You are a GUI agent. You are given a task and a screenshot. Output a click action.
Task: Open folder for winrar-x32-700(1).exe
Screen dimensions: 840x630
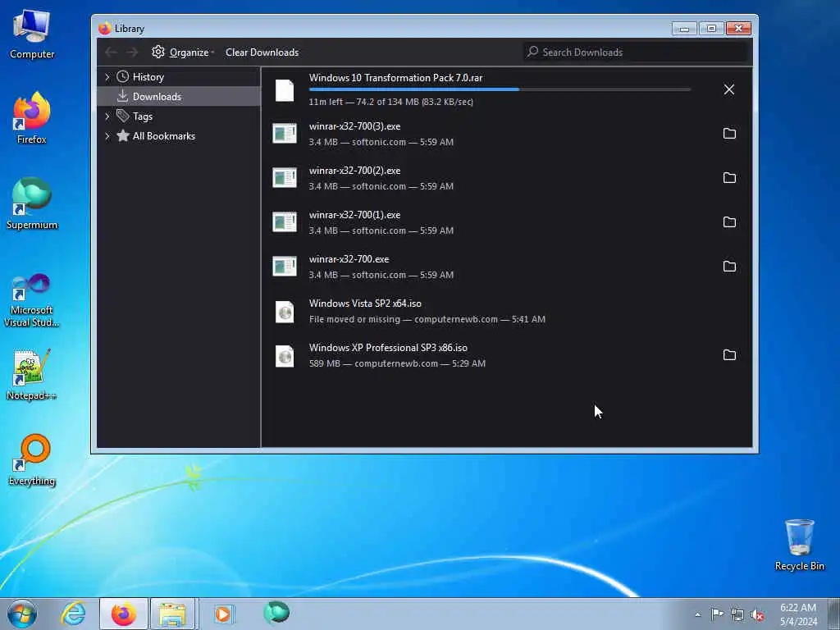pos(729,222)
